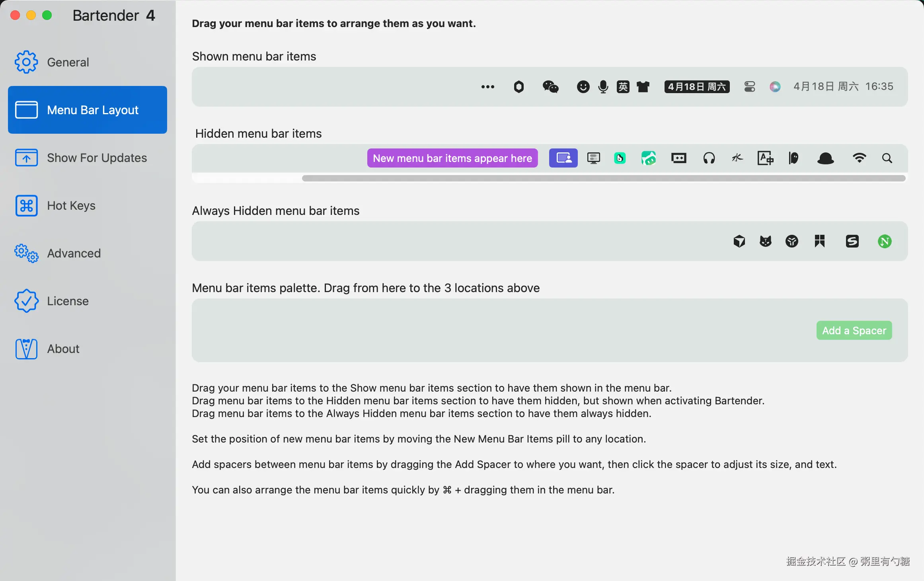Click the New menu bar items pill
Viewport: 924px width, 581px height.
(452, 158)
